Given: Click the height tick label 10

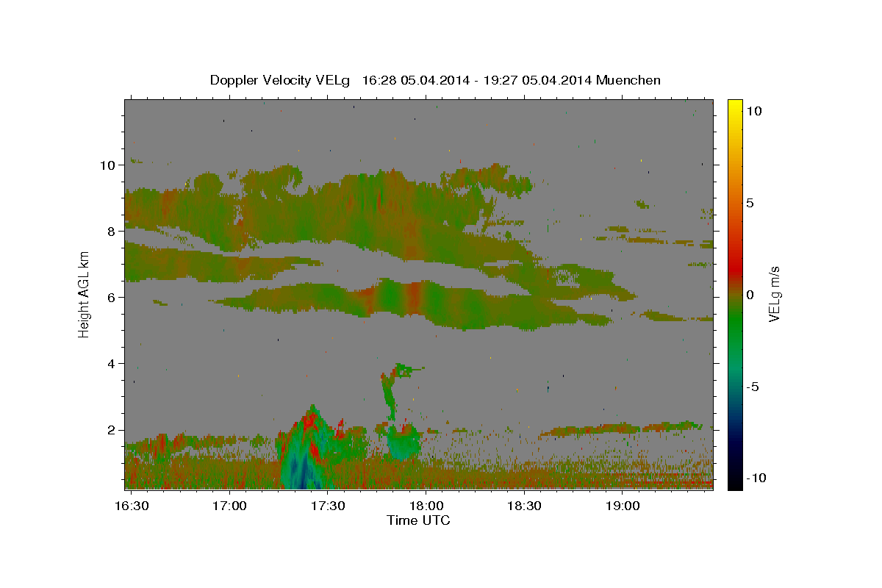Looking at the screenshot, I should point(108,165).
